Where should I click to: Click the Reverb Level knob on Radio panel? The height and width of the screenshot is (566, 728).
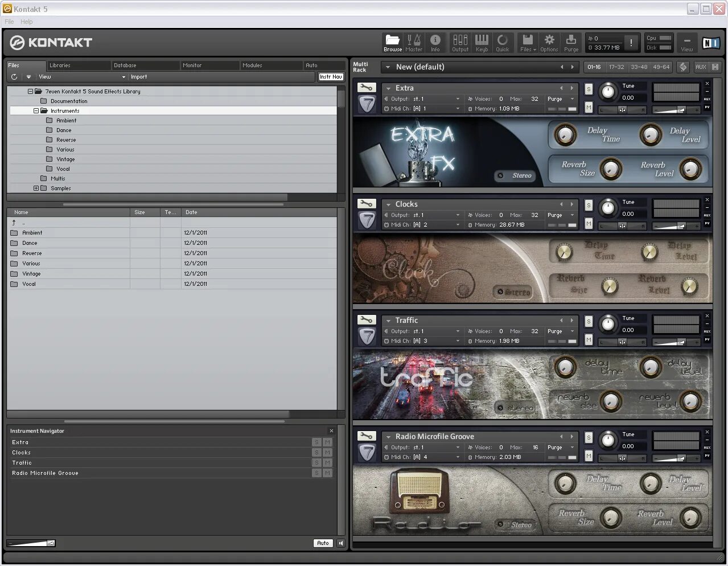click(x=690, y=518)
